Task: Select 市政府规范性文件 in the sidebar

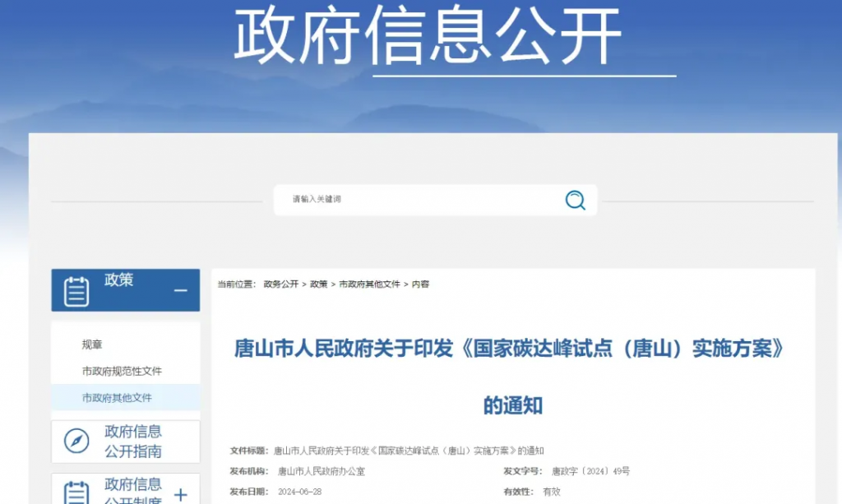Action: pyautogui.click(x=122, y=372)
